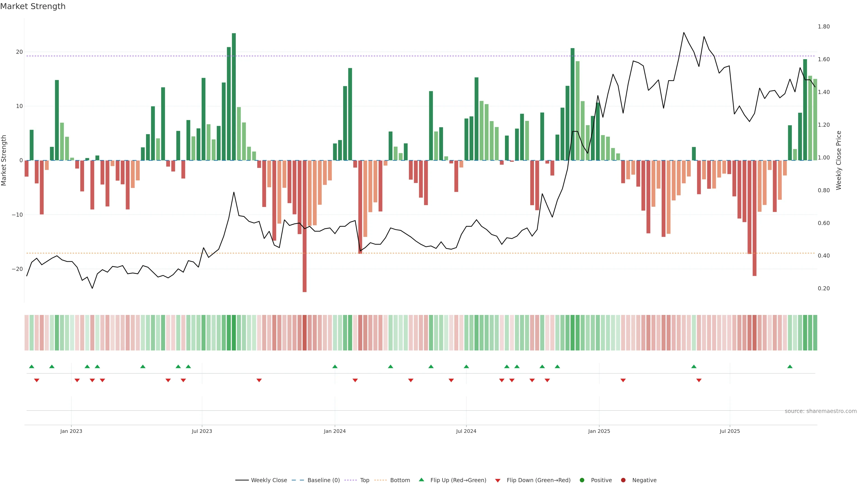Select the flip-up marker at Jan 2024
The width and height of the screenshot is (868, 488).
coord(335,366)
